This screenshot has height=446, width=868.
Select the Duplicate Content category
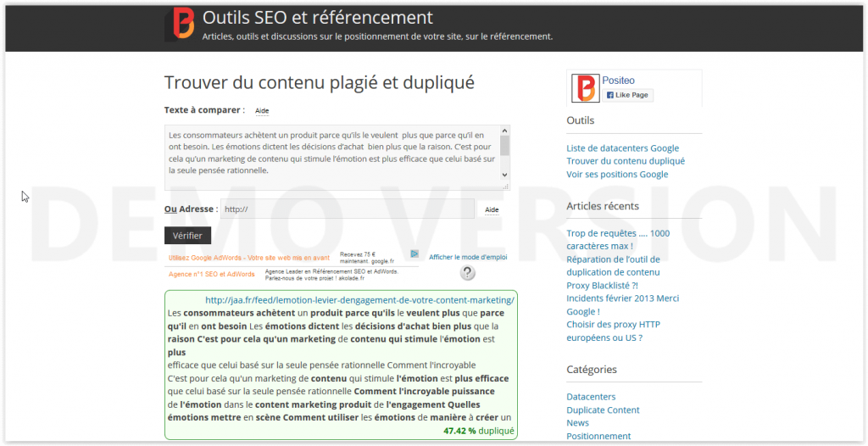tap(603, 410)
